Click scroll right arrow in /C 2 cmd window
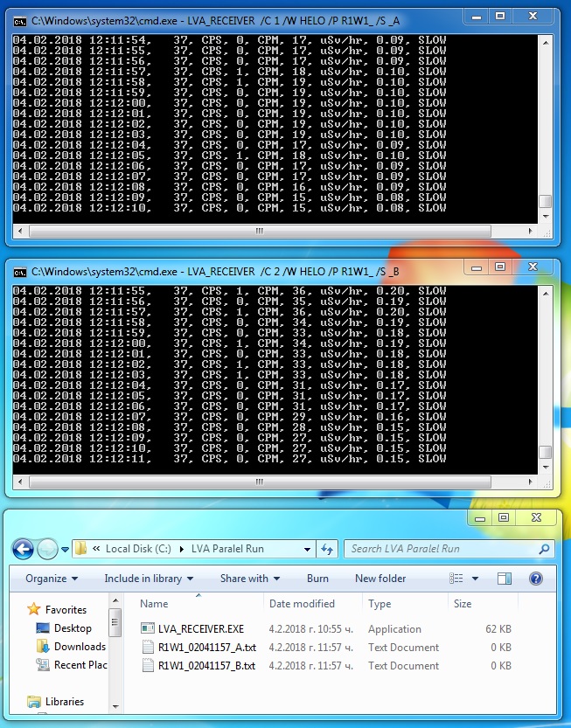The width and height of the screenshot is (571, 728). click(x=531, y=482)
